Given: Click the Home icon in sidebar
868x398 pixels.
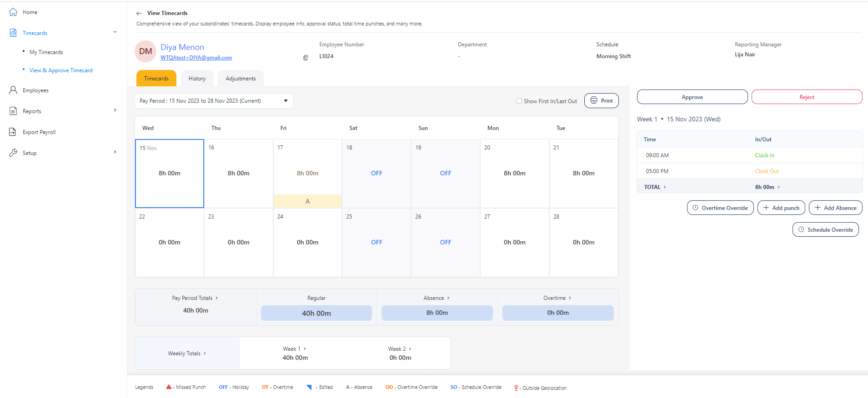Looking at the screenshot, I should (x=13, y=12).
